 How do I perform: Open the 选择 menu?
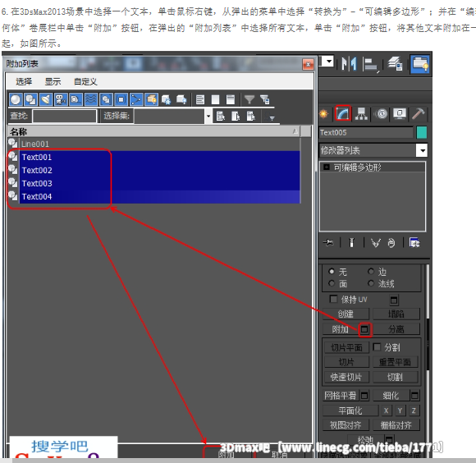(24, 81)
